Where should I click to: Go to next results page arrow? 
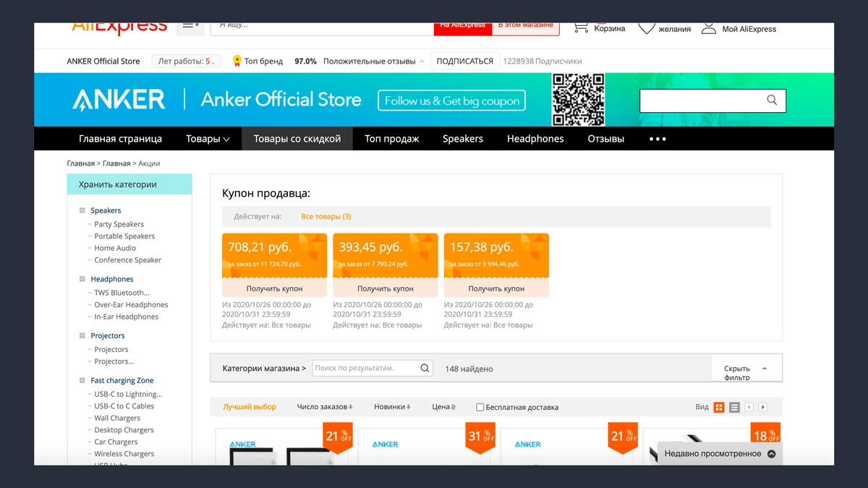click(x=762, y=407)
